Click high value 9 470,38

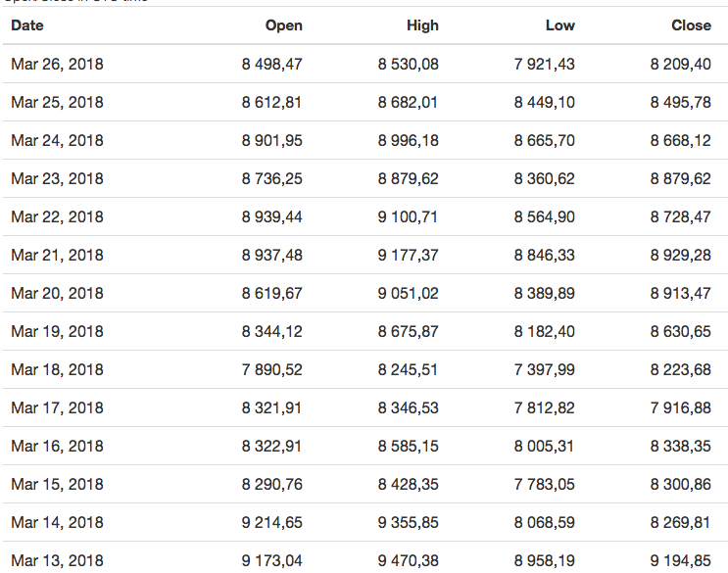tap(409, 560)
